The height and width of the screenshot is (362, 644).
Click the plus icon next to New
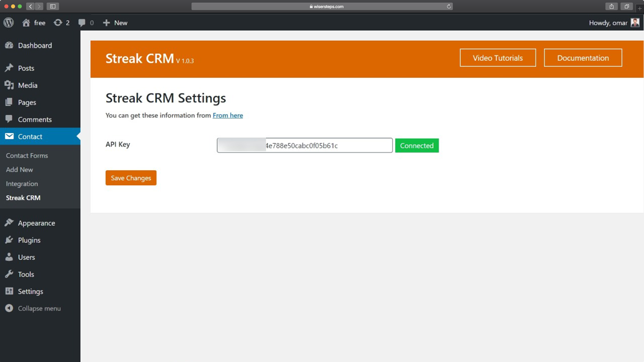106,23
